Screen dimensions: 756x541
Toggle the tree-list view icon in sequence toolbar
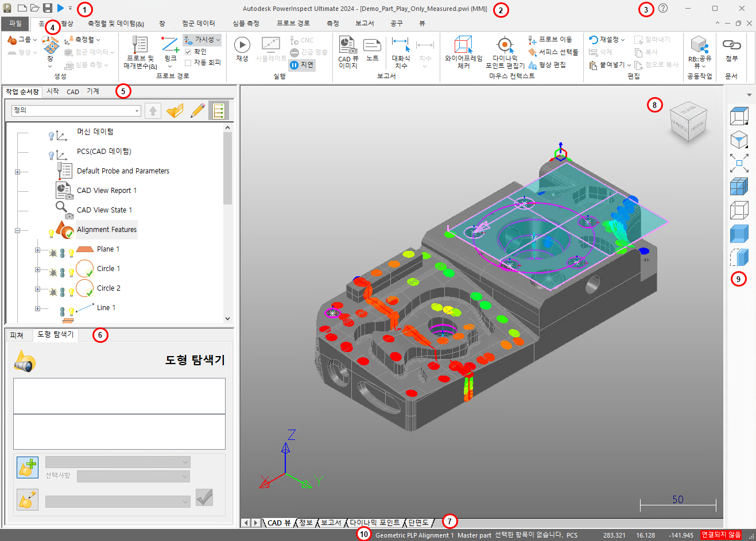point(218,111)
